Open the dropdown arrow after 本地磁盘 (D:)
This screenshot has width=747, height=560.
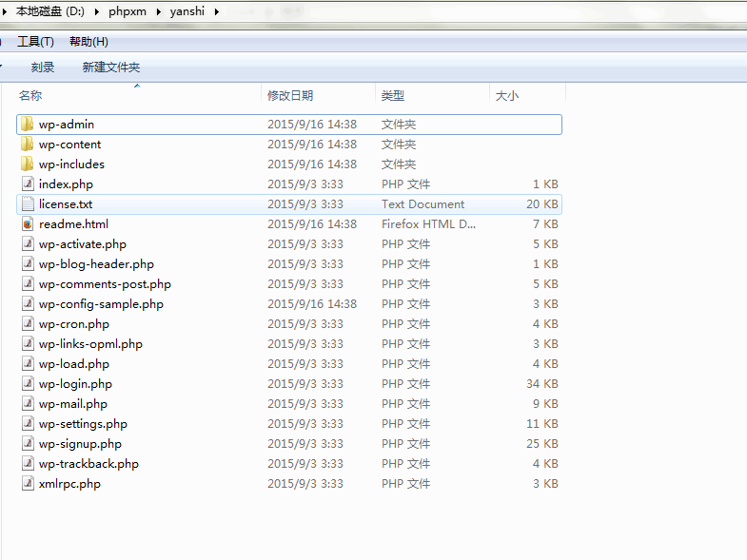99,11
